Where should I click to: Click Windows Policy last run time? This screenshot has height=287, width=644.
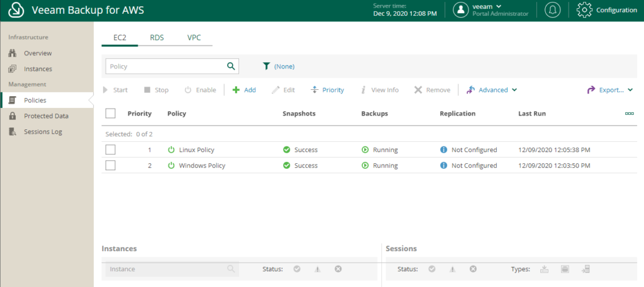[x=554, y=166]
